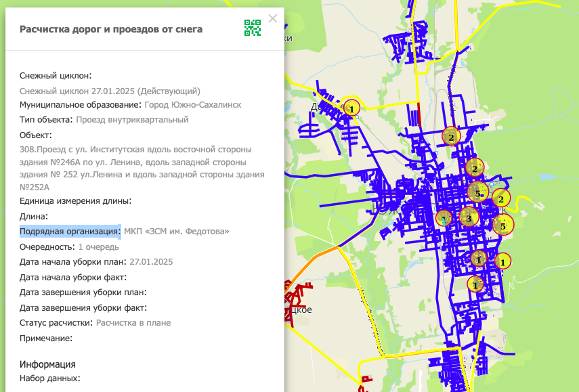
Task: Open the green QR code icon
Action: tap(253, 28)
